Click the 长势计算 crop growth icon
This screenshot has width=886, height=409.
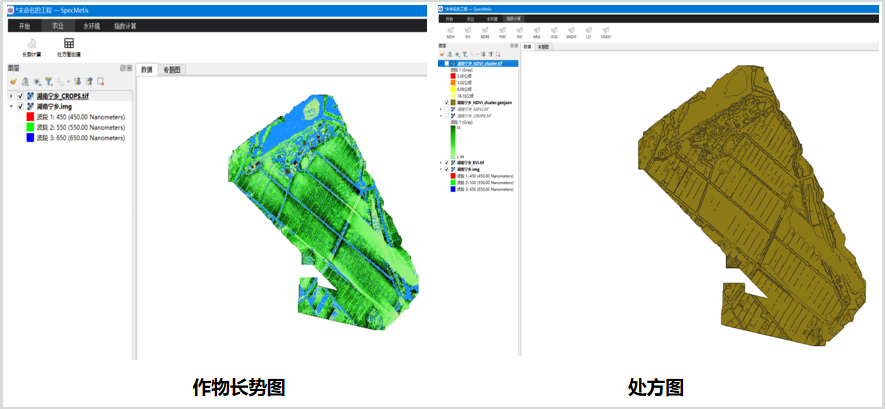(x=32, y=46)
